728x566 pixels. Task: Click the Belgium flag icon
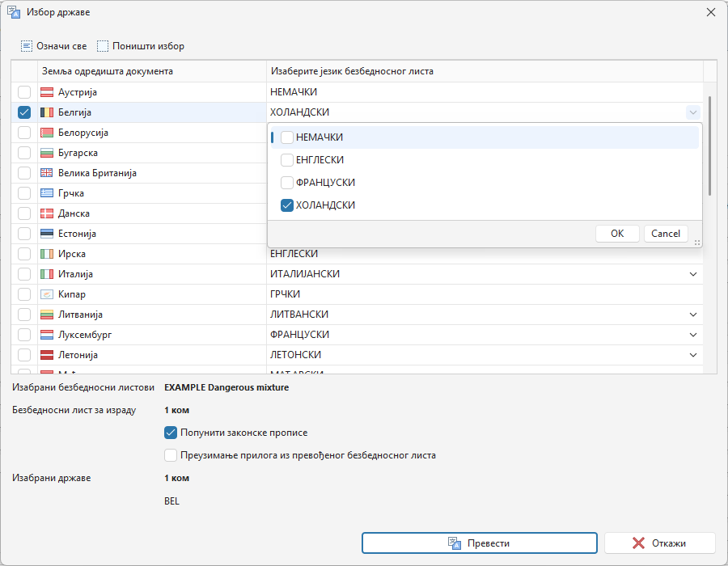47,112
